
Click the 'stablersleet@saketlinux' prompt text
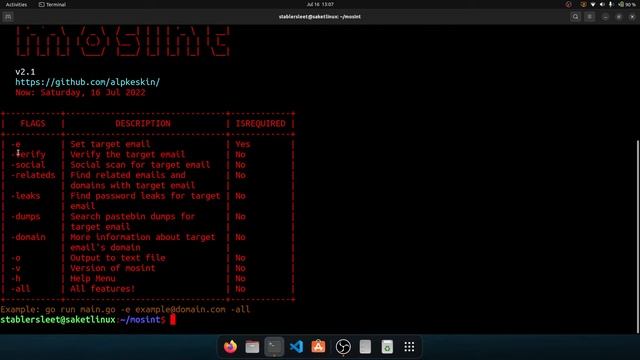click(58, 320)
